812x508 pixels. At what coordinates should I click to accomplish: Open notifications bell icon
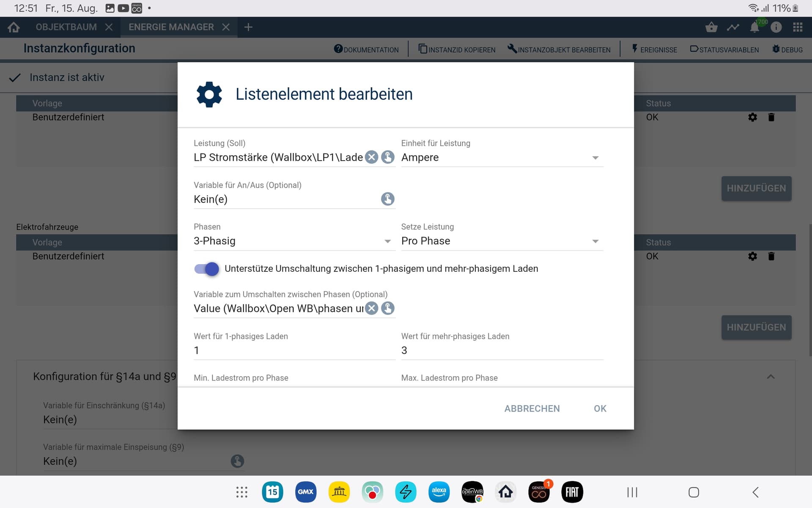click(x=754, y=28)
